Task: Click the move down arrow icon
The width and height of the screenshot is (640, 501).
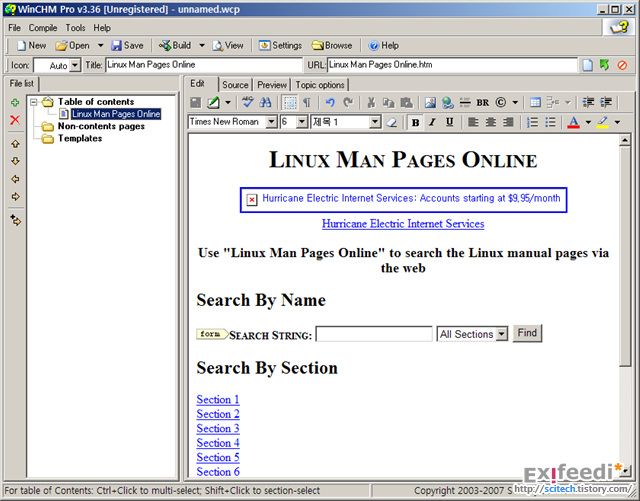Action: [15, 161]
